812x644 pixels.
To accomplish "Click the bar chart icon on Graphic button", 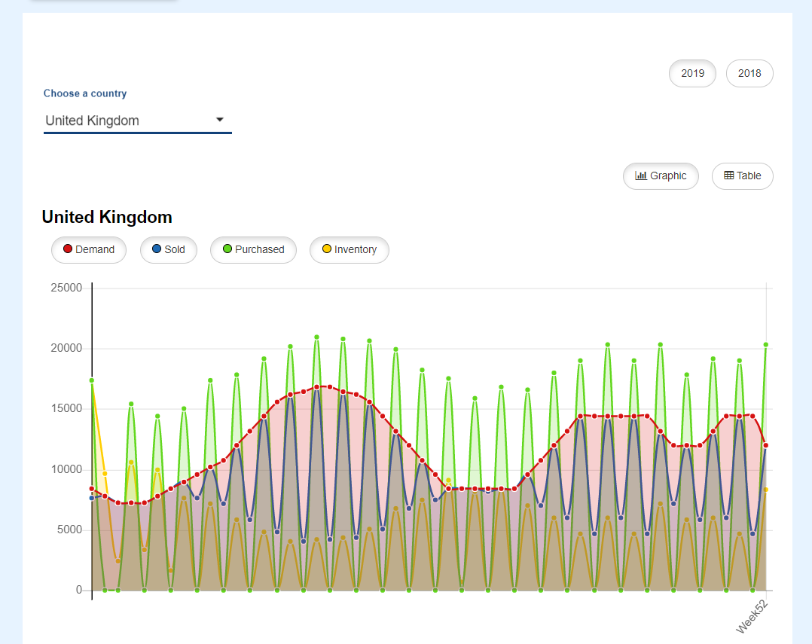I will 641,175.
